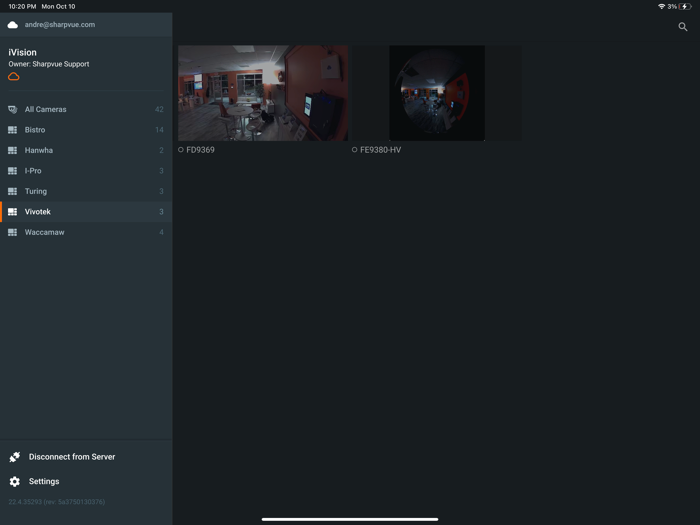The width and height of the screenshot is (700, 525).
Task: Open the Hanwha layout
Action: (x=86, y=150)
